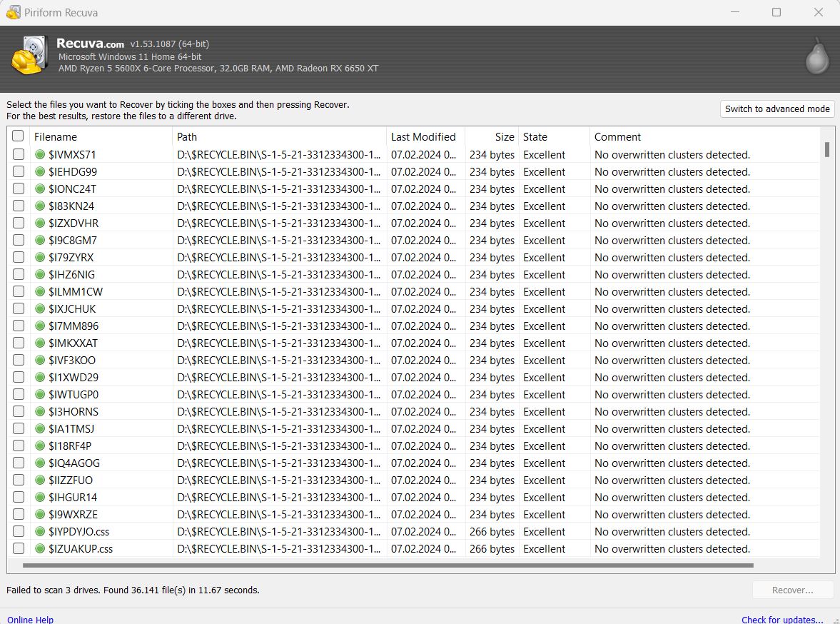Sort by the Comment column header
Viewport: 840px width, 624px height.
704,136
